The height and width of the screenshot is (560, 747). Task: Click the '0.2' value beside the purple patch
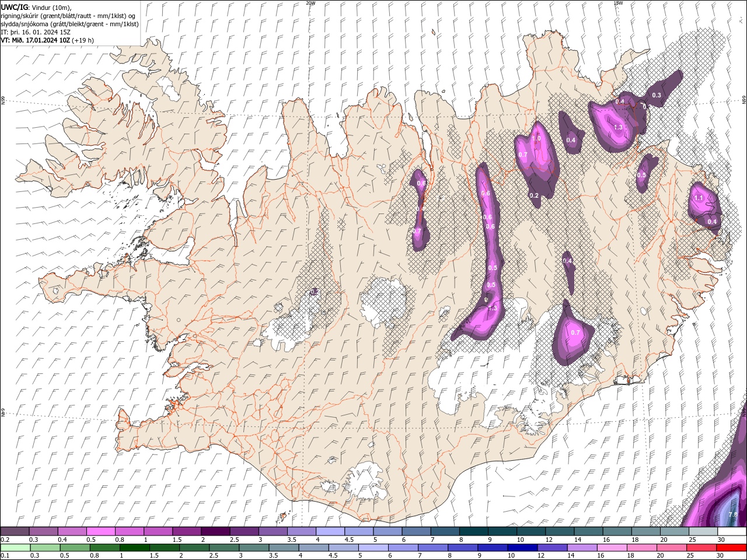[x=534, y=195]
